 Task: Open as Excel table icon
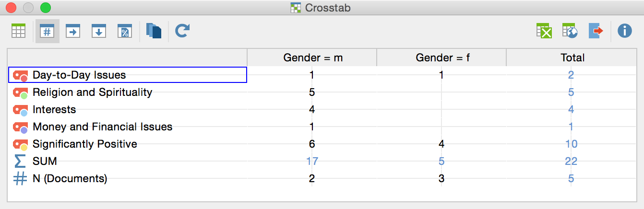[x=544, y=32]
